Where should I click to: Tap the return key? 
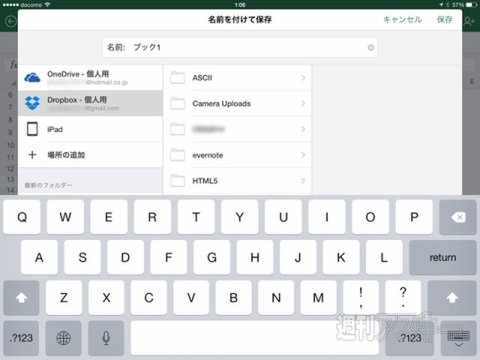point(443,257)
